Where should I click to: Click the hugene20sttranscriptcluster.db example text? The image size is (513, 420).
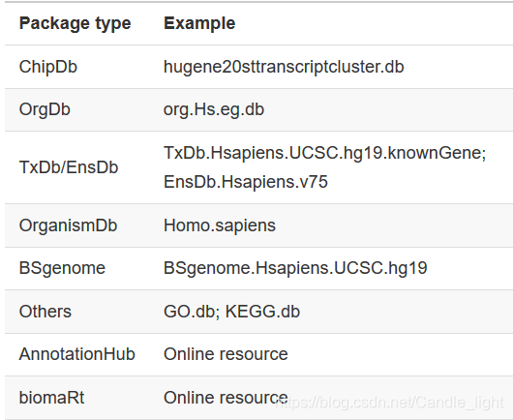click(x=284, y=67)
